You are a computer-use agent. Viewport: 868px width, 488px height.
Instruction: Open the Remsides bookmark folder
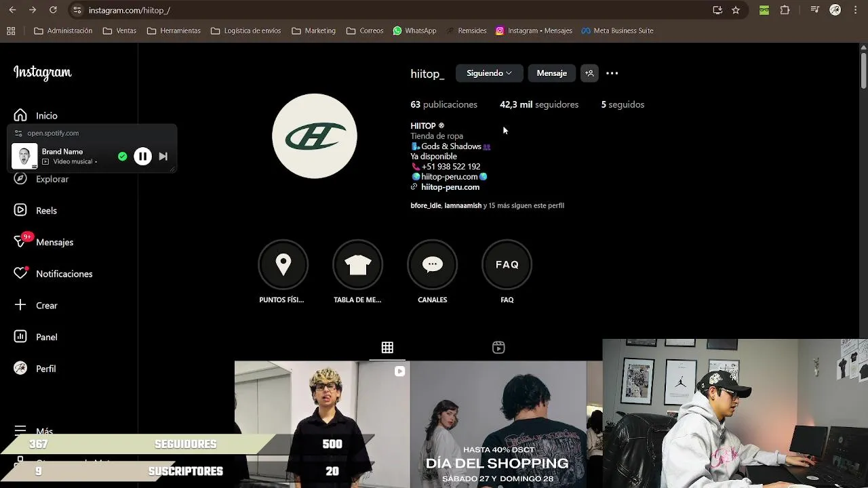point(465,30)
